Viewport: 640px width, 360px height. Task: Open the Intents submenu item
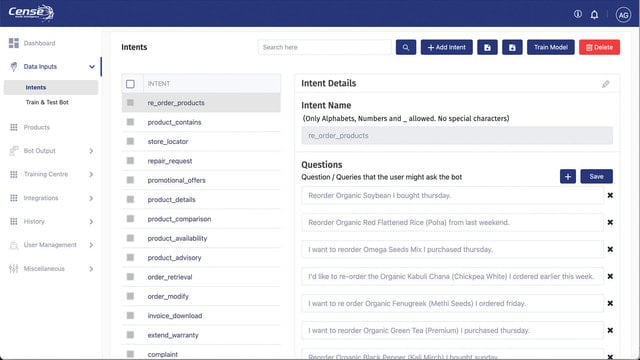click(x=51, y=87)
